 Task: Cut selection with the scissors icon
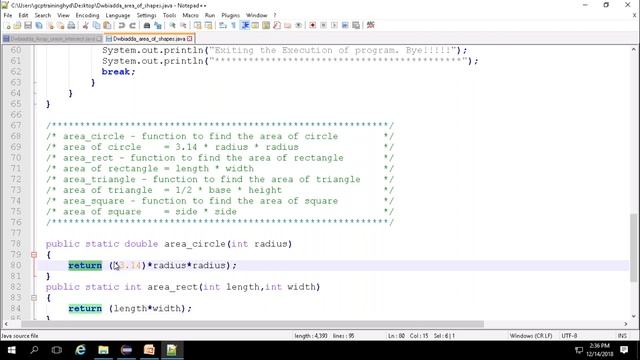pos(85,25)
